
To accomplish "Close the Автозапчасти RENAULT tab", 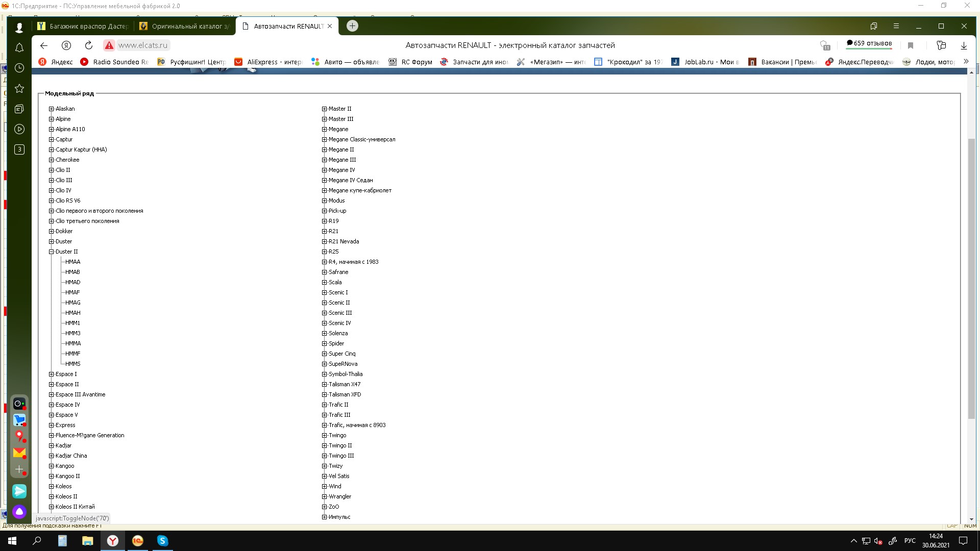I will coord(330,26).
